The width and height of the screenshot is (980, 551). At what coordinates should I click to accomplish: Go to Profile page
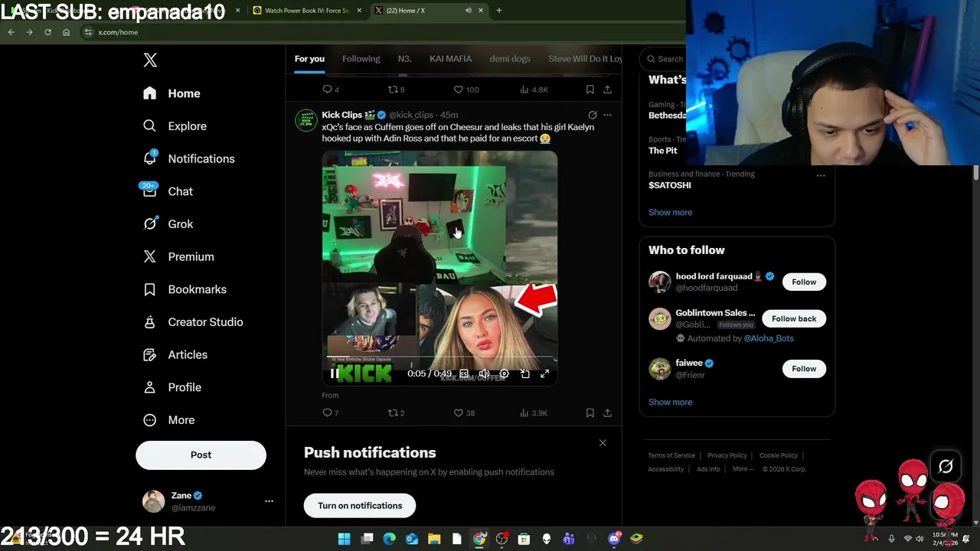[172, 387]
